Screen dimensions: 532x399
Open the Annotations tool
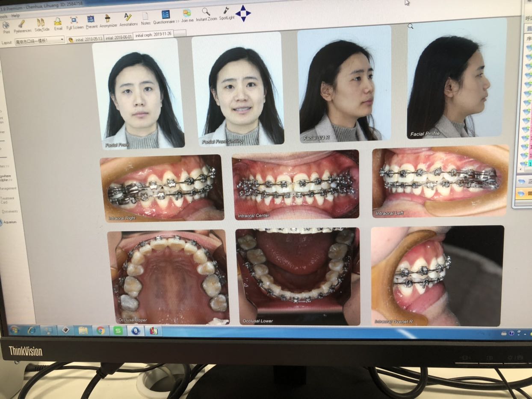tap(128, 20)
